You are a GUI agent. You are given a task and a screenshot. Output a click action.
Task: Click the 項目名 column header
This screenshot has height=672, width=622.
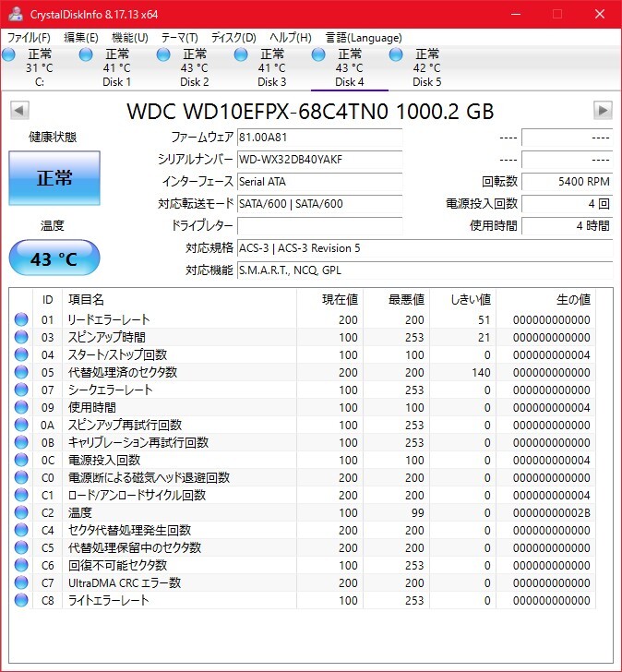click(x=179, y=300)
